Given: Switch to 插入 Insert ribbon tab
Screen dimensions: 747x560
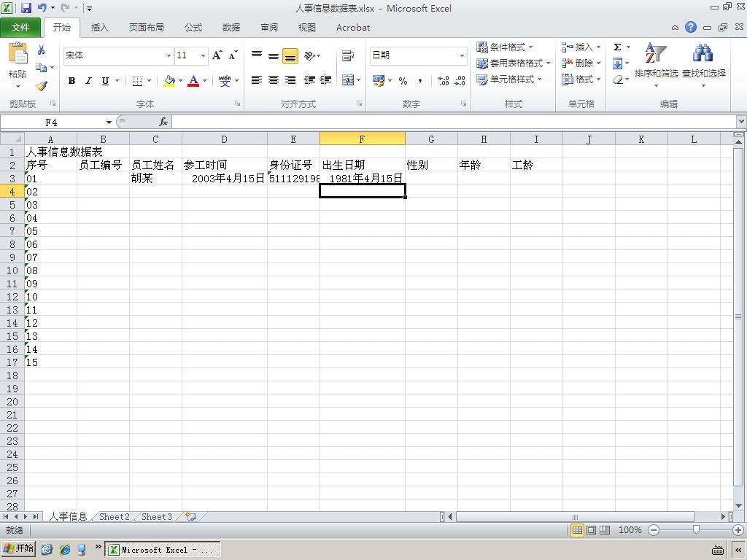Looking at the screenshot, I should tap(99, 28).
